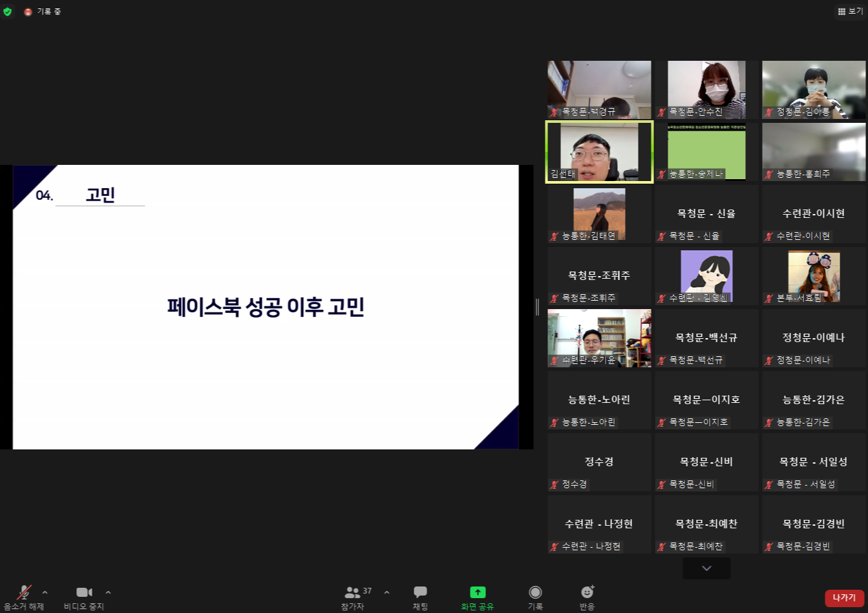The image size is (868, 613).
Task: Click muted mic icon beside 목청문-신비 label
Action: pyautogui.click(x=662, y=484)
